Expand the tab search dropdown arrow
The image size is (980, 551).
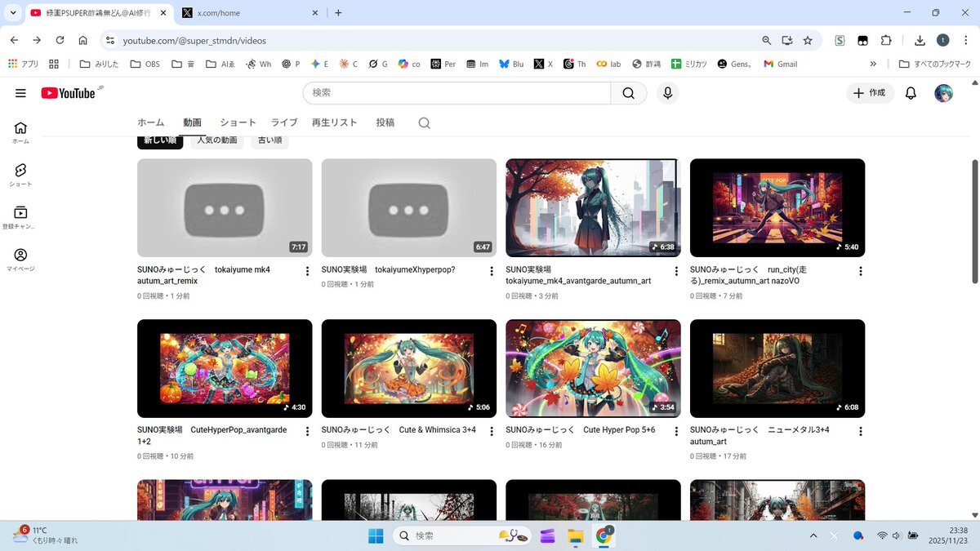[x=13, y=12]
